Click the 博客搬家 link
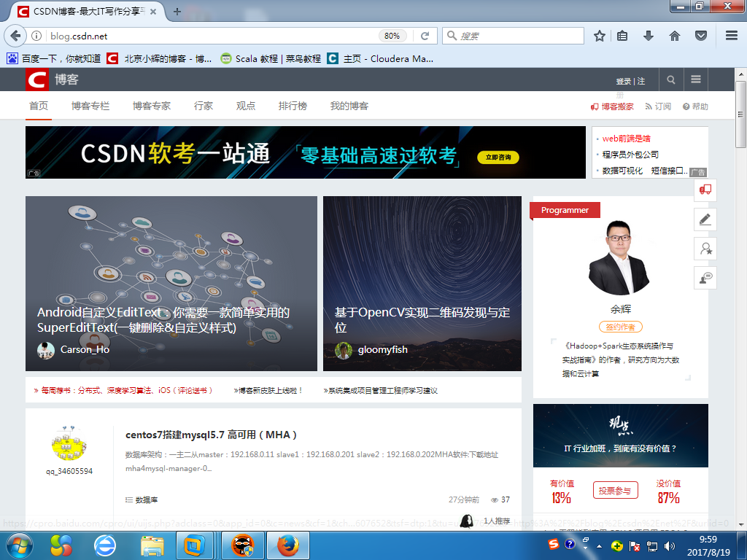This screenshot has height=560, width=747. click(612, 106)
